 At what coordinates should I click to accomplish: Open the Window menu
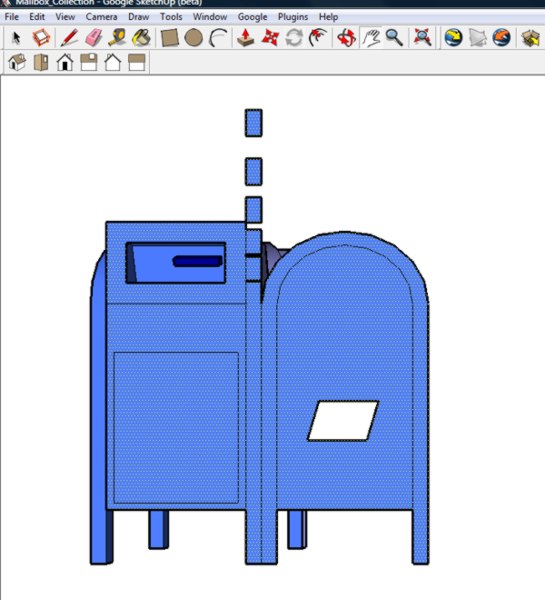pyautogui.click(x=210, y=17)
